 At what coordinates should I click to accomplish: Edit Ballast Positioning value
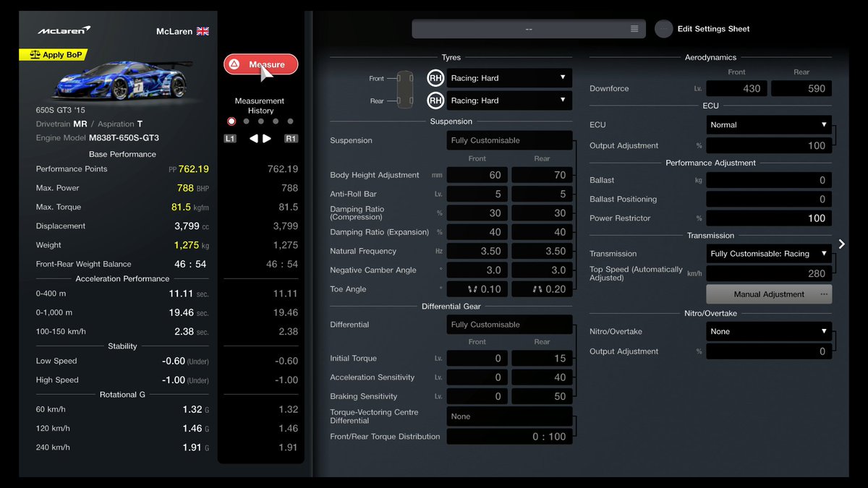coord(769,199)
